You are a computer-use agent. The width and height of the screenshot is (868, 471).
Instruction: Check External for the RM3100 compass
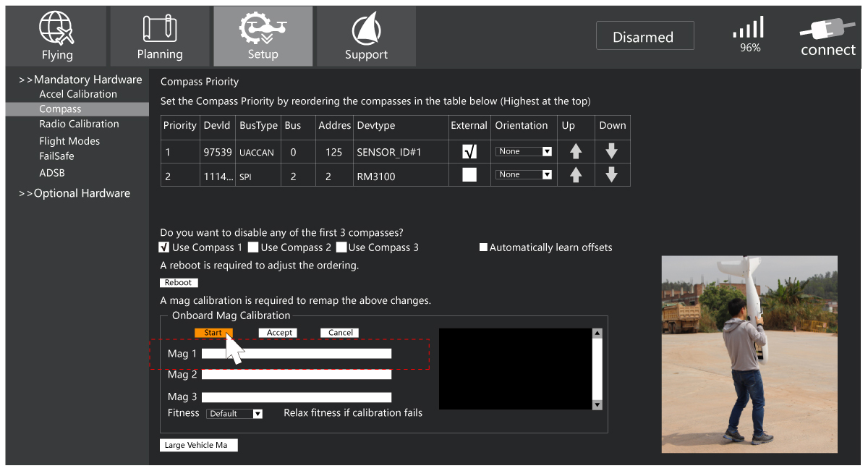469,174
